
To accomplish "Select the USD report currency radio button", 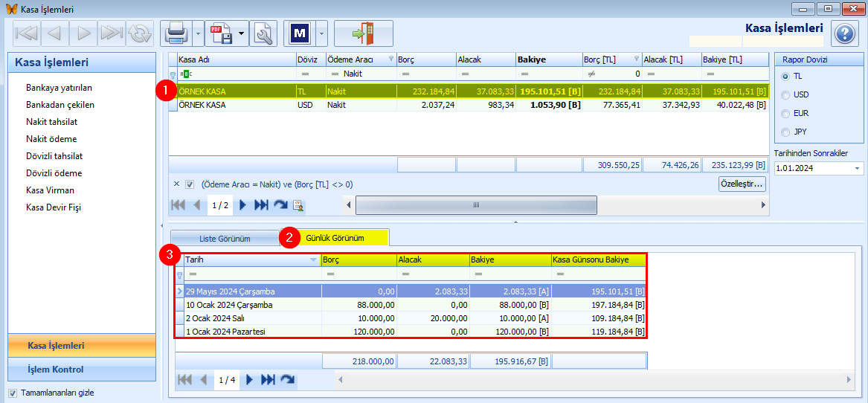I will [x=785, y=95].
